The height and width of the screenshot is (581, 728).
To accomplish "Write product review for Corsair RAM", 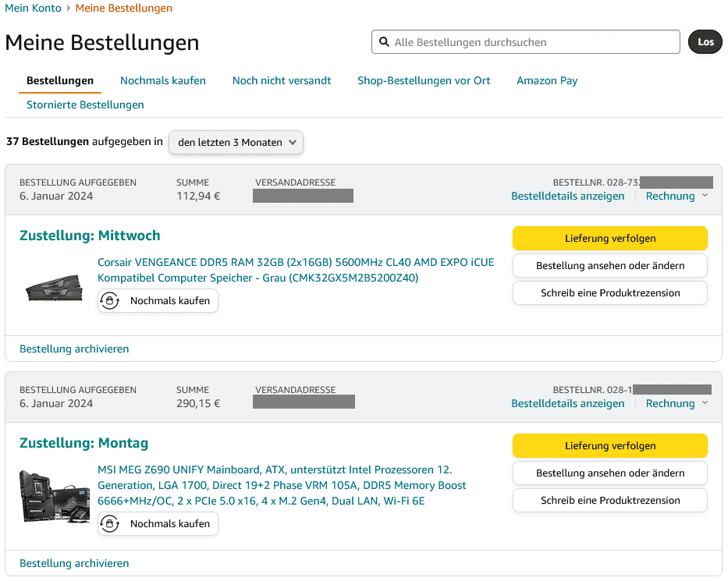I will click(x=610, y=292).
